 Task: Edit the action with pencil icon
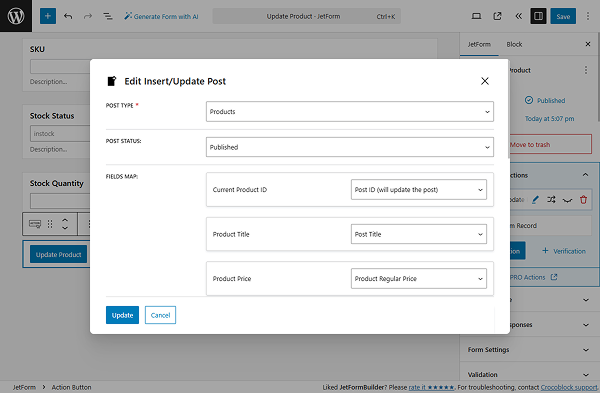tap(535, 199)
